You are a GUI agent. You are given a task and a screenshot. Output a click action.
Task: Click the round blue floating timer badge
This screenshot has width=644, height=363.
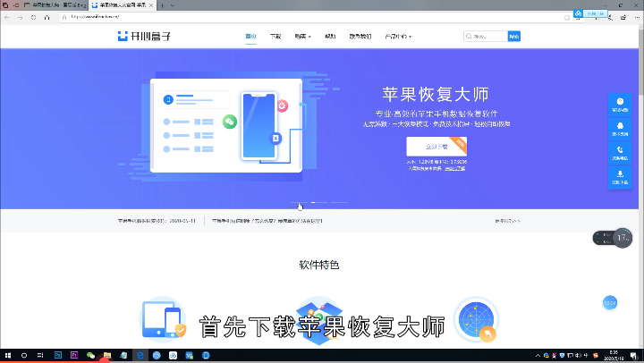610,303
